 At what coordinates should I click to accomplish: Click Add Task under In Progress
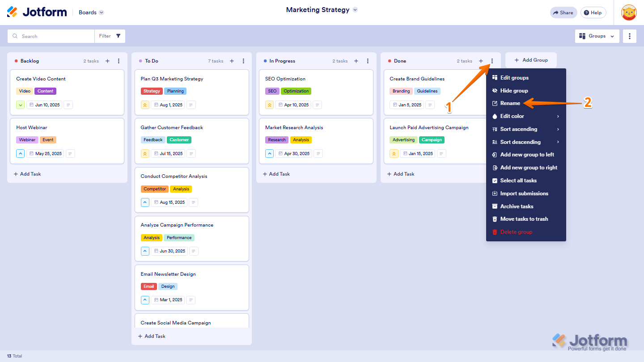(276, 174)
